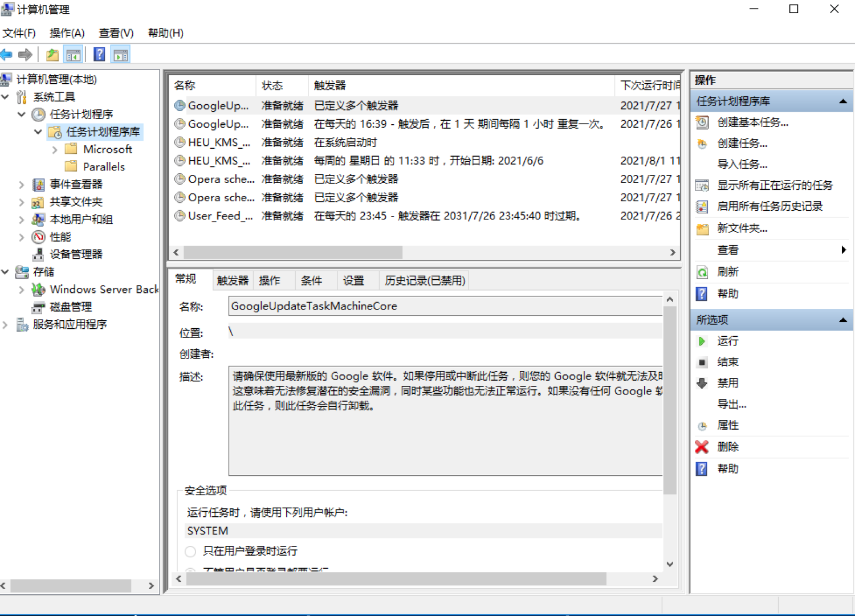
Task: Expand the 本地用户和组 node
Action: tap(22, 220)
